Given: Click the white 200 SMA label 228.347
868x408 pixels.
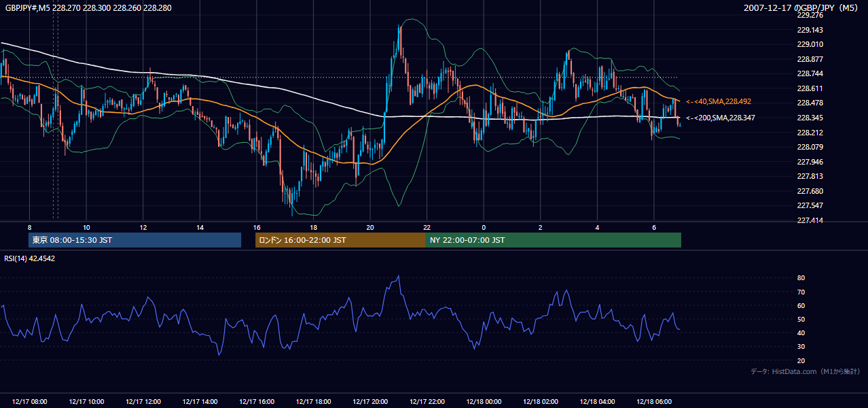Looking at the screenshot, I should (720, 118).
